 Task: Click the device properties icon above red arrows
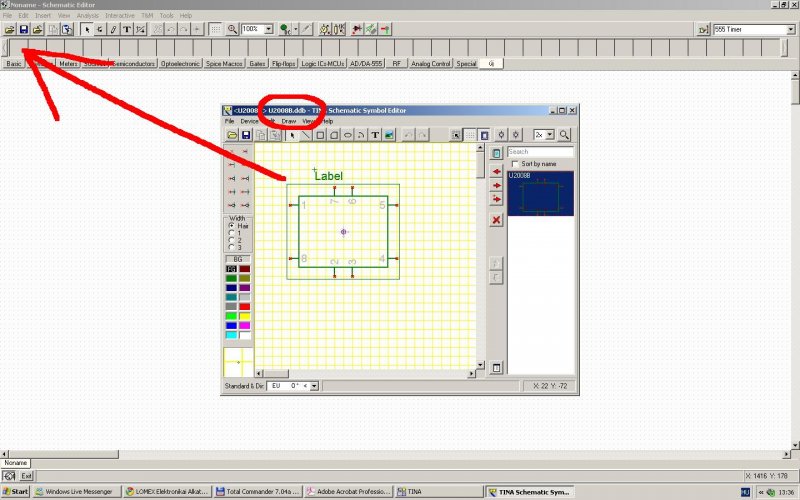pos(496,153)
